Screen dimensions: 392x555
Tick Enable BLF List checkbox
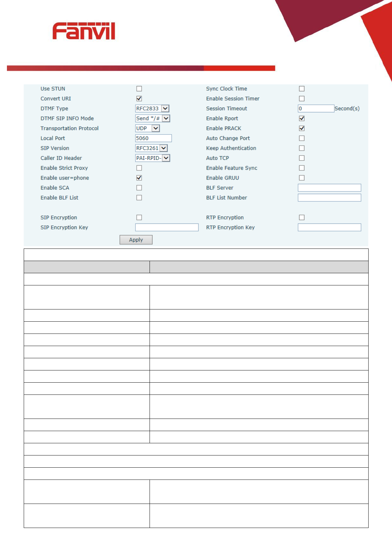[139, 197]
